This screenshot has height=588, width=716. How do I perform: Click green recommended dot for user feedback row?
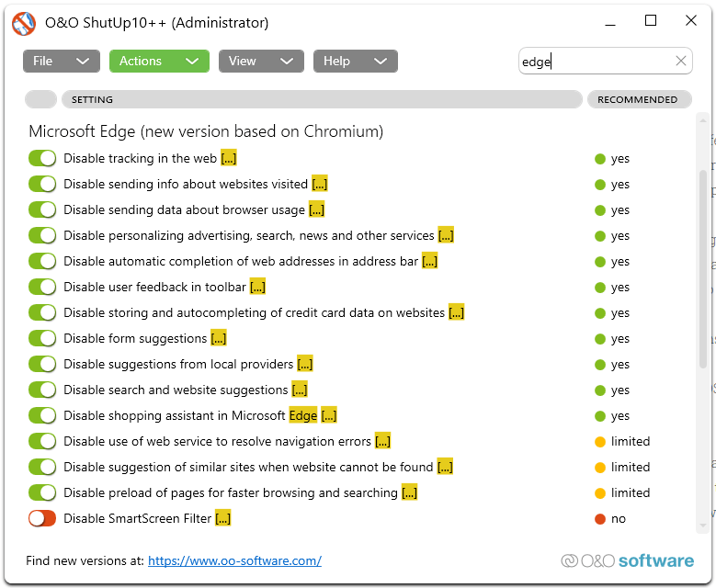pyautogui.click(x=600, y=288)
